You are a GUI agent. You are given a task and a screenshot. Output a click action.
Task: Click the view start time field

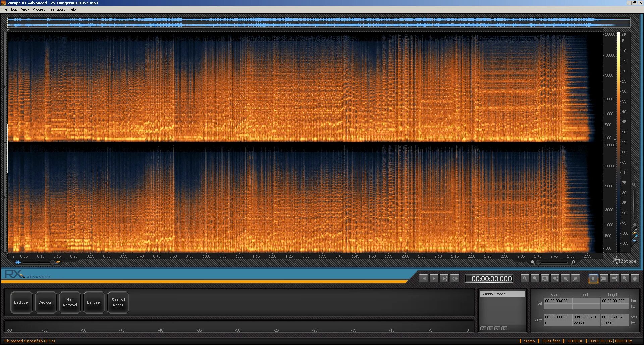pos(558,317)
